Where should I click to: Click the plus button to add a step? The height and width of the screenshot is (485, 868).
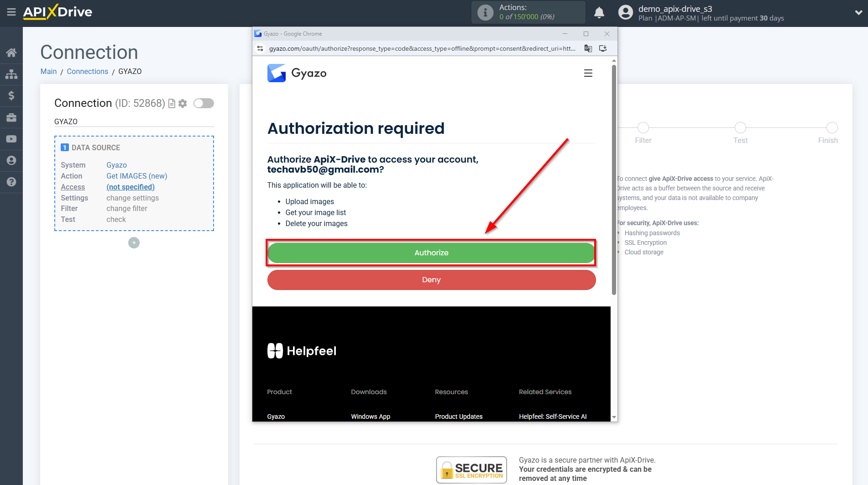(x=134, y=242)
